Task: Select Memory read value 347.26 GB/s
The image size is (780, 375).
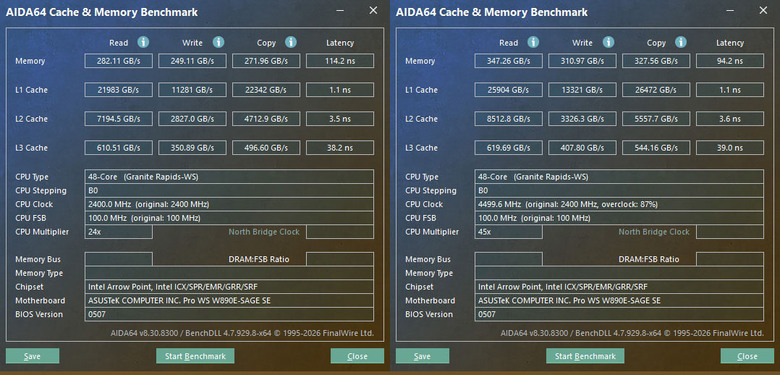Action: click(508, 61)
